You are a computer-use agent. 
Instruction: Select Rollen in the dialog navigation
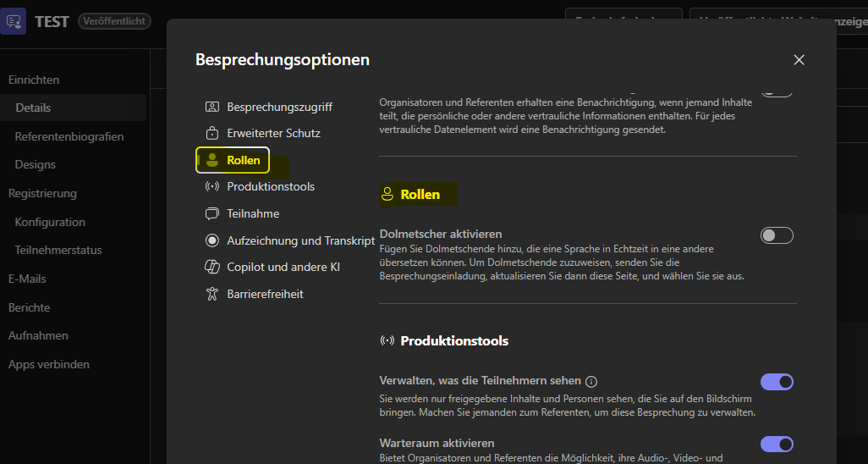point(233,161)
